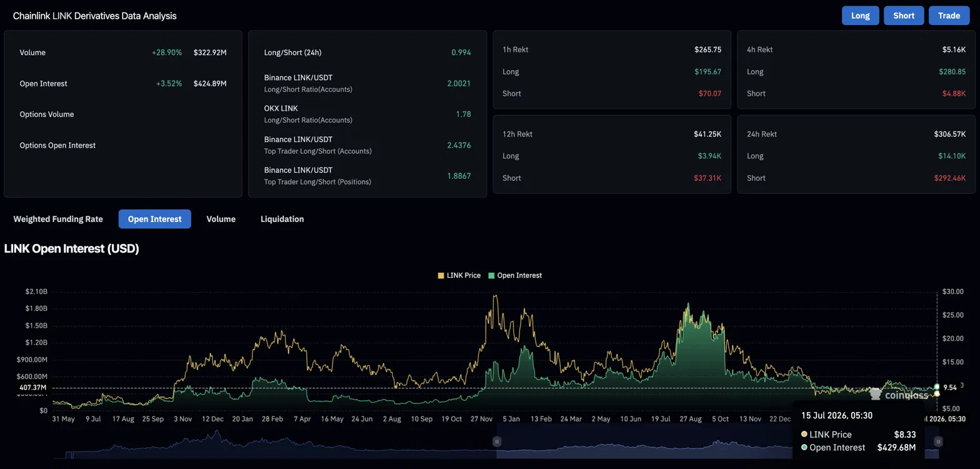Toggle the Open Interest legend series
980x469 pixels.
tap(515, 275)
